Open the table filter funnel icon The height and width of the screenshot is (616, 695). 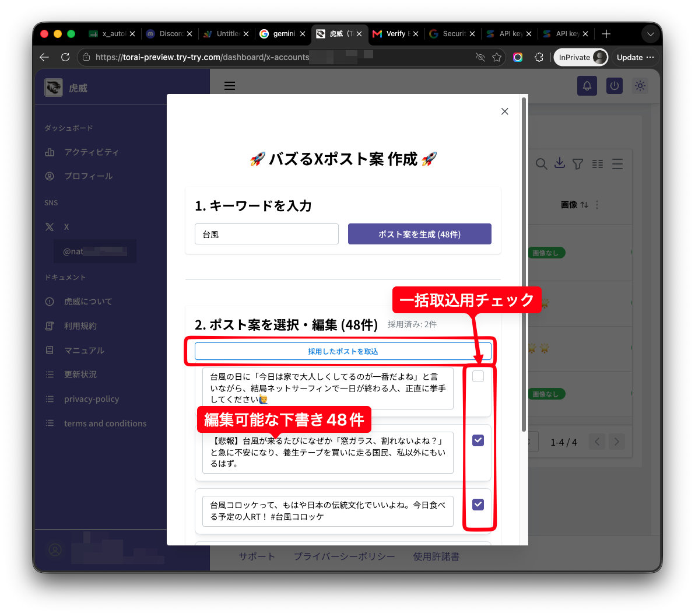click(x=578, y=164)
